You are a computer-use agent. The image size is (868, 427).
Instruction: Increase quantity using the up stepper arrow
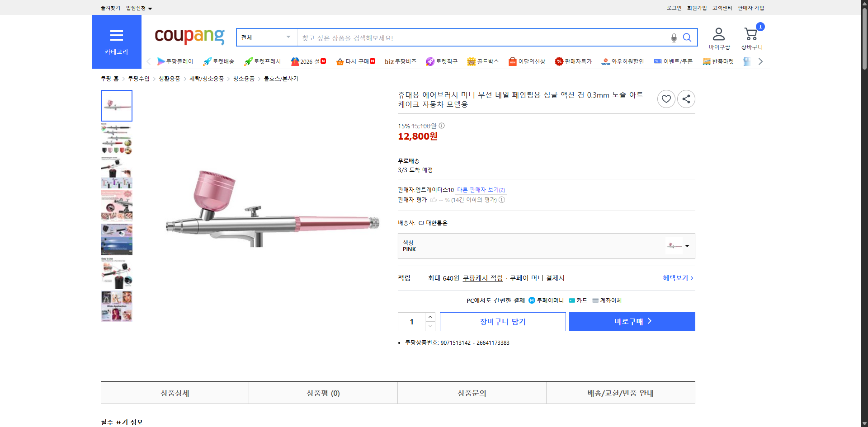coord(430,316)
